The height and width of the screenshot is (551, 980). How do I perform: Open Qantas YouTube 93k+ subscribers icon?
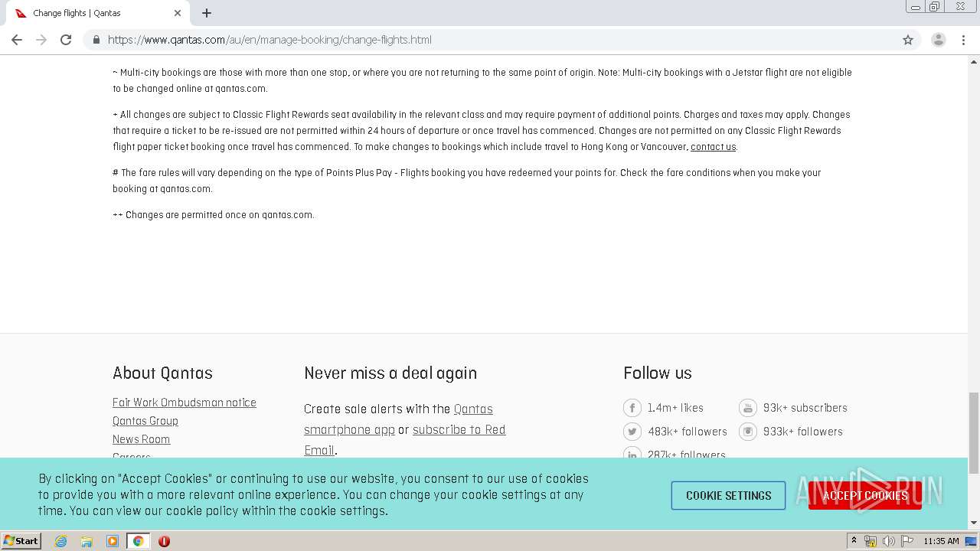coord(747,408)
